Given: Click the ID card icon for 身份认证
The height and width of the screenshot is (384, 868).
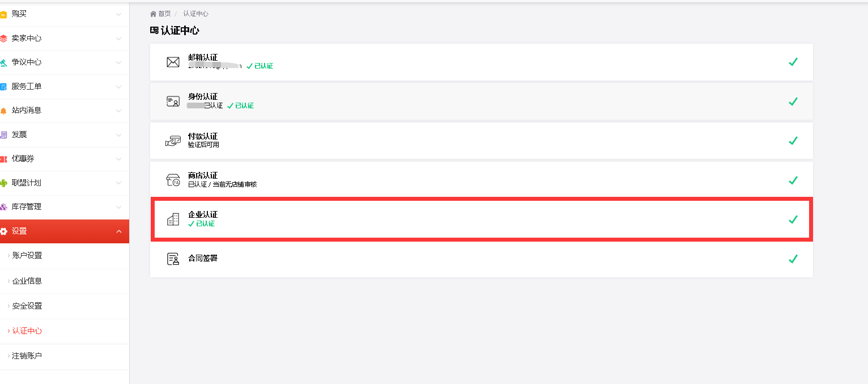Looking at the screenshot, I should point(173,102).
